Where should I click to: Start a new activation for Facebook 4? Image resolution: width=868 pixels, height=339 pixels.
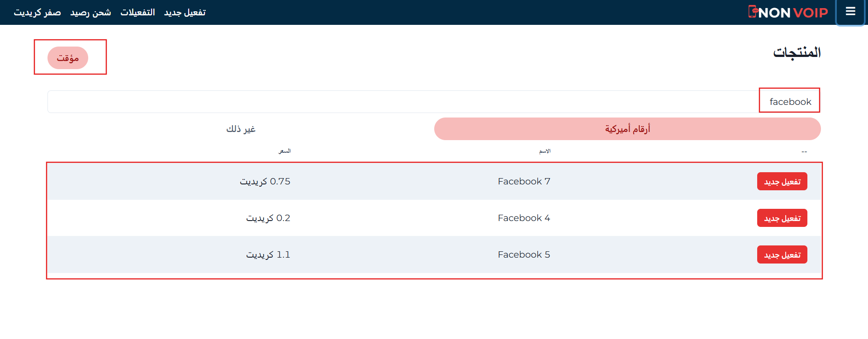[x=782, y=218]
